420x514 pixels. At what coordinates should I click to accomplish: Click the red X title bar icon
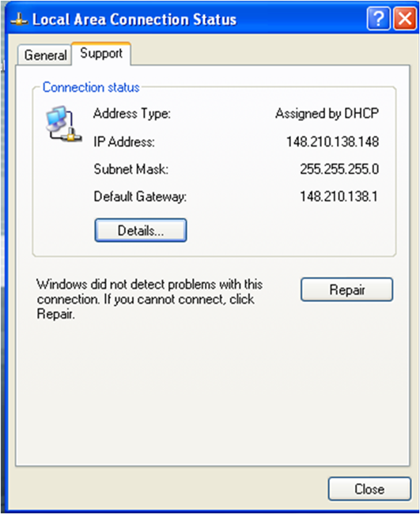coord(405,19)
